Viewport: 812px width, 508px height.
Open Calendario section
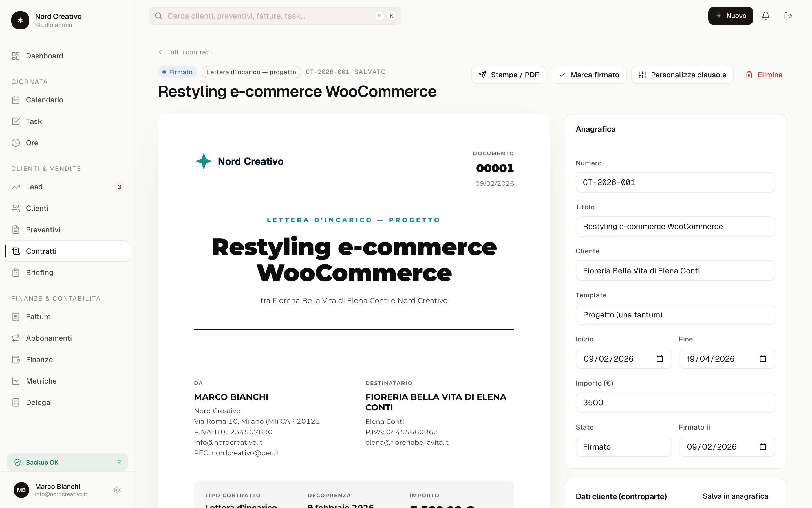67,100
